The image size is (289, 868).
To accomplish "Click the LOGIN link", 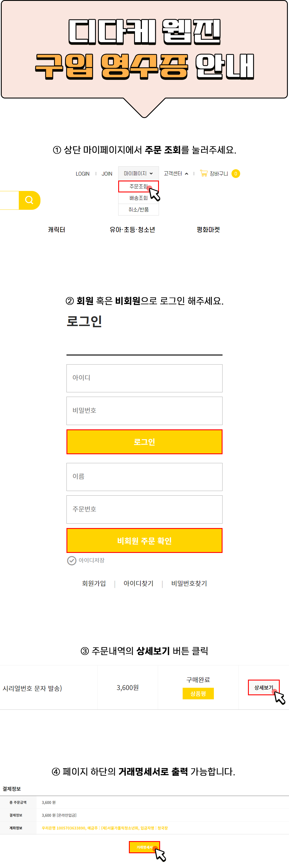I will pos(82,174).
